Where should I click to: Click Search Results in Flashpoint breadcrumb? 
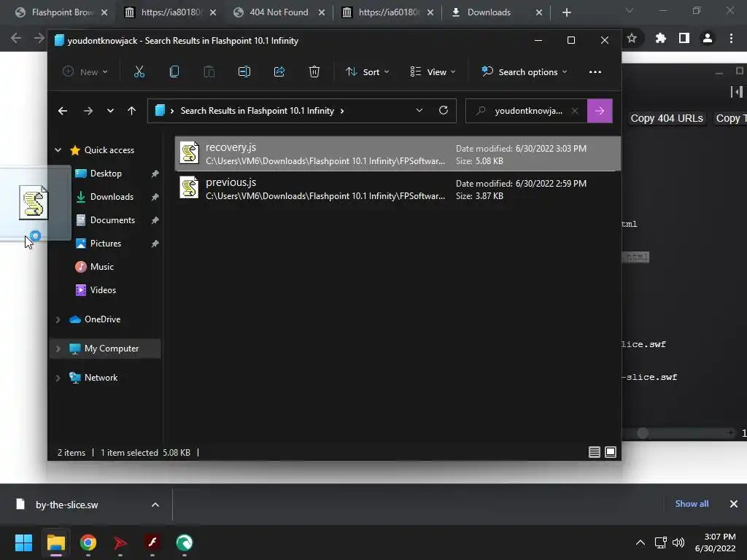click(x=258, y=111)
